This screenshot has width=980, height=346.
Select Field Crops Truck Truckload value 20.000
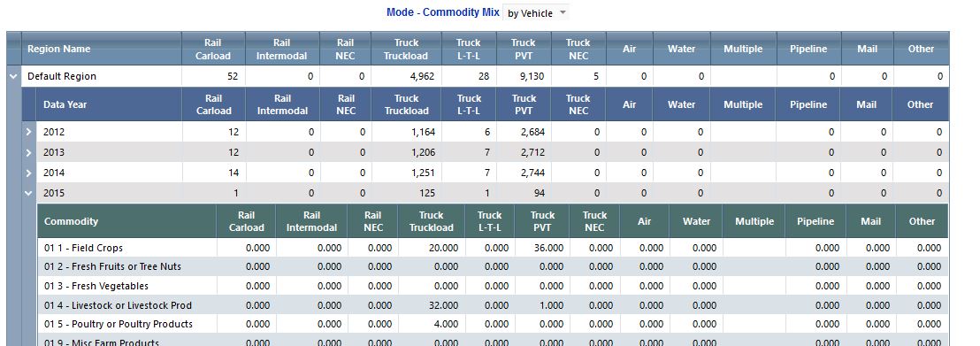(x=432, y=248)
